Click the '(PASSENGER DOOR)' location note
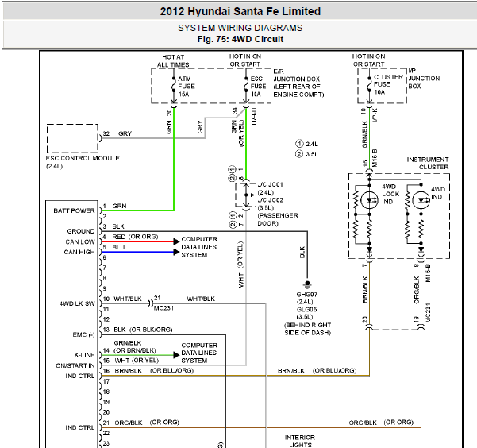 point(278,219)
